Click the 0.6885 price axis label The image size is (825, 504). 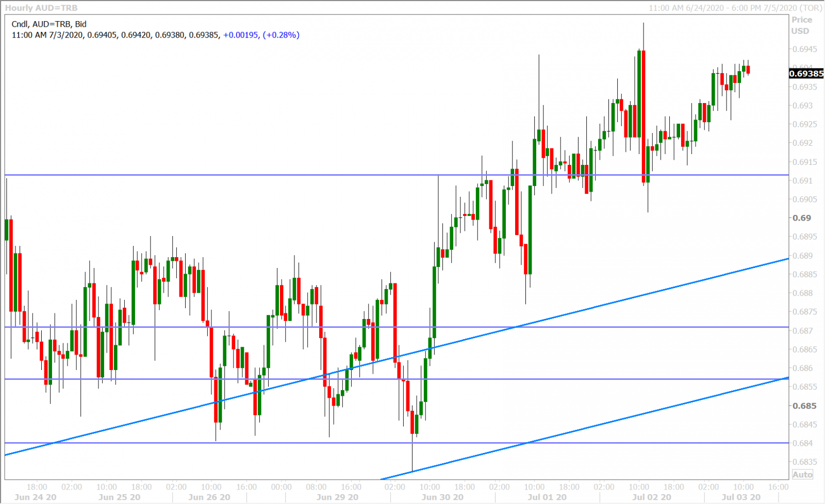pos(805,275)
